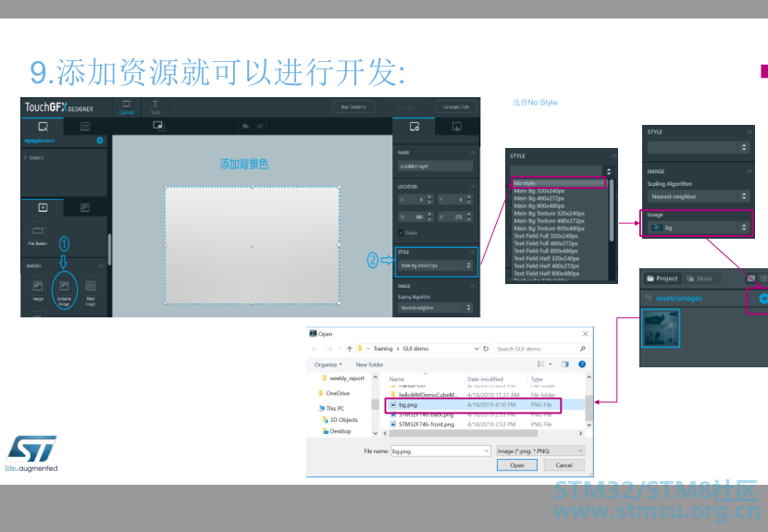Switch to the Project tab in the image picker
Viewport: 768px width, 532px height.
pos(662,278)
